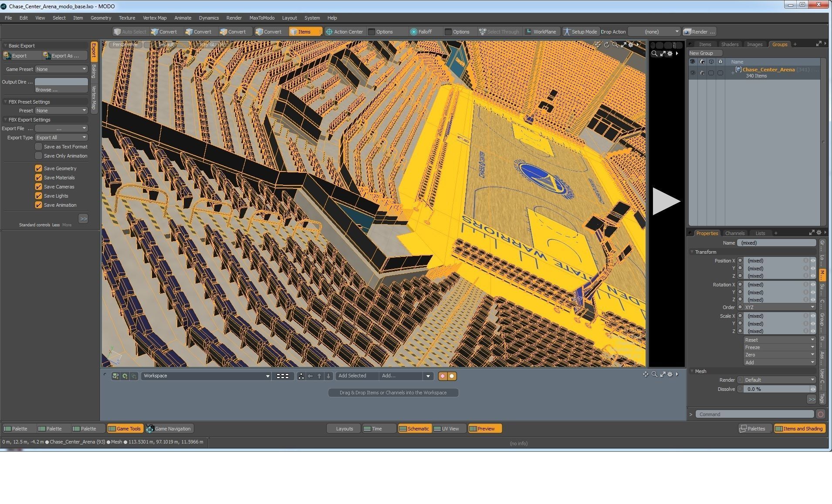The height and width of the screenshot is (504, 832).
Task: Click the Add Selected button
Action: coord(357,376)
